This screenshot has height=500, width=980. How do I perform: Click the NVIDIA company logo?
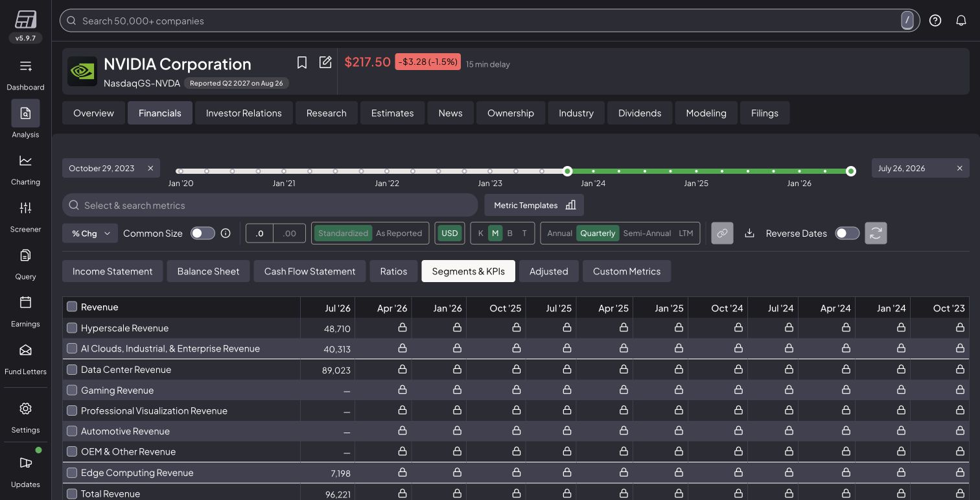click(x=82, y=71)
